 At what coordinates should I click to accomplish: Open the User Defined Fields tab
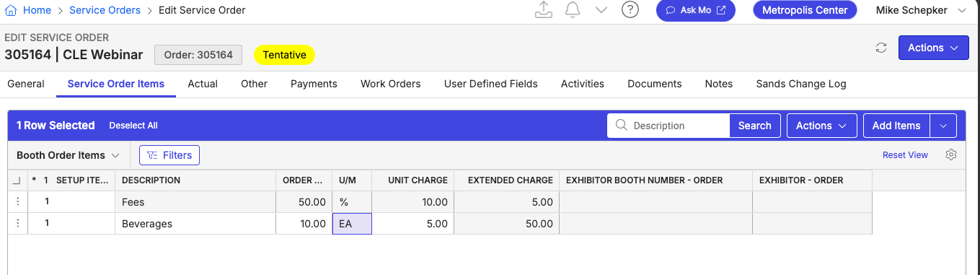point(491,84)
